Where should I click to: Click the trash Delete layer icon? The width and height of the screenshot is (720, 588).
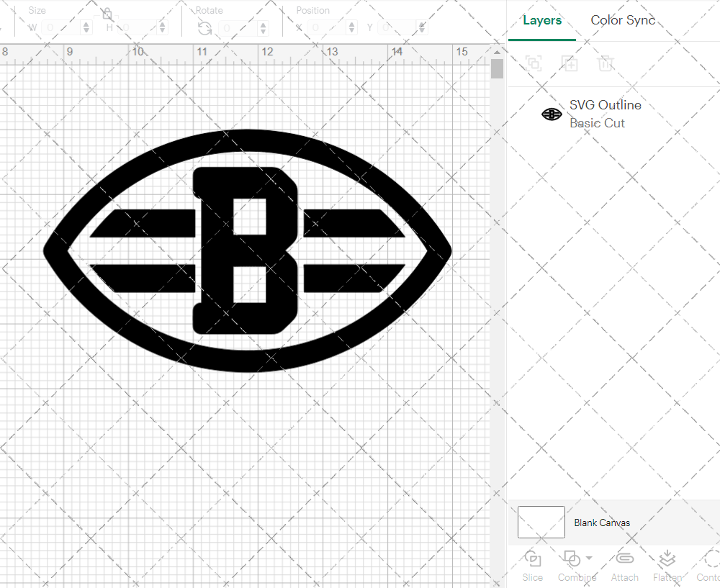point(606,63)
